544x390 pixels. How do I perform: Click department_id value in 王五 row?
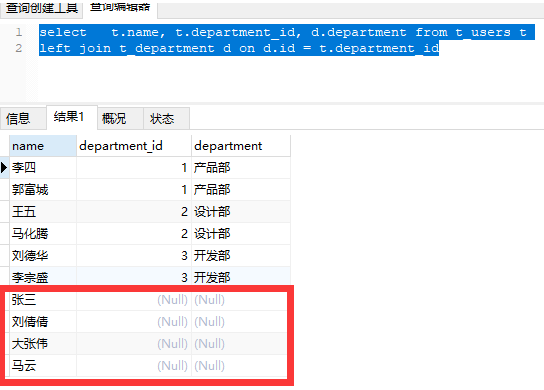click(134, 212)
